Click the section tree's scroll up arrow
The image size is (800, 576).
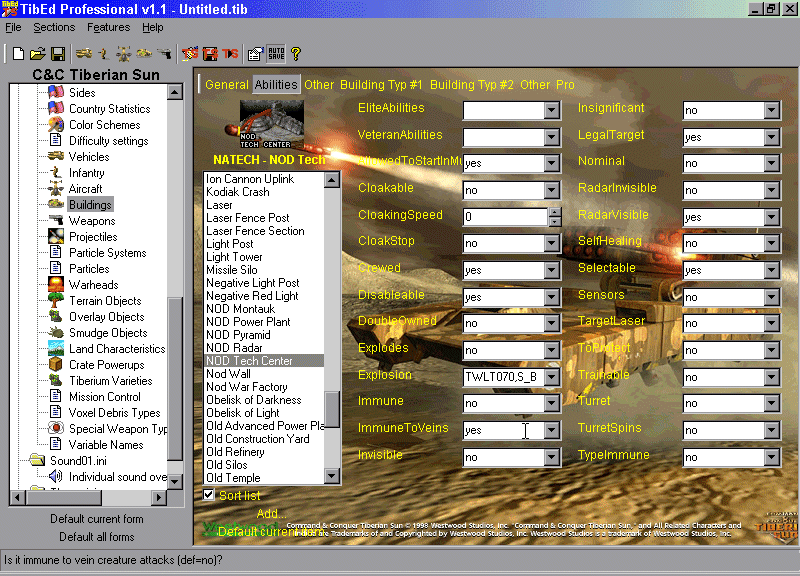[x=175, y=92]
